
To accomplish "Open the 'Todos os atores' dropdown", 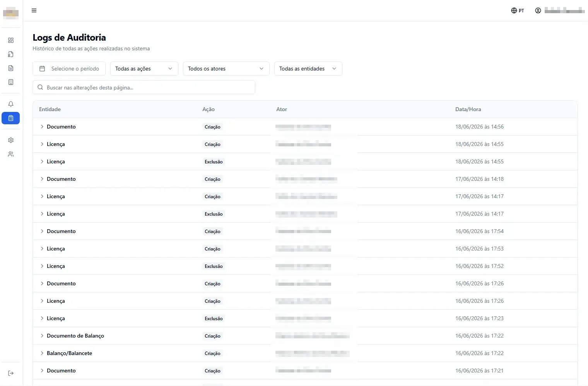I will [x=226, y=69].
